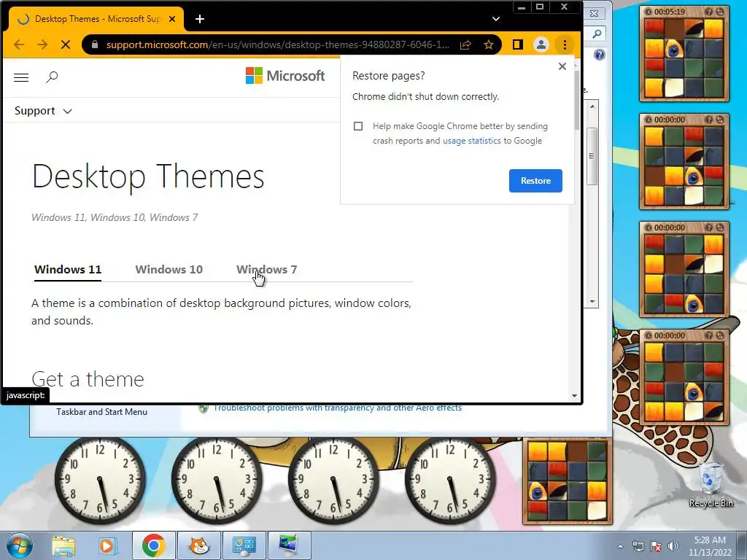Select the Recycle Bin desktop icon

coord(711,484)
